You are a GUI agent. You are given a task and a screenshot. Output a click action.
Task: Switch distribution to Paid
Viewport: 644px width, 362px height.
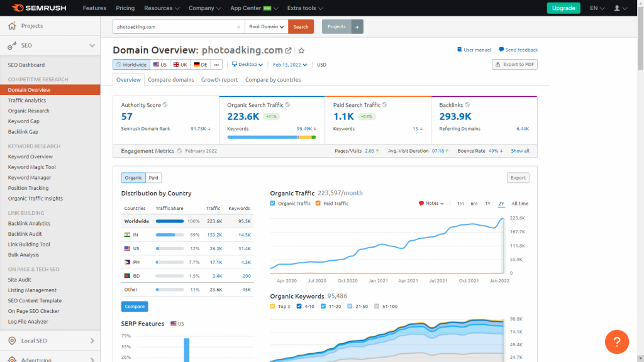tap(153, 178)
